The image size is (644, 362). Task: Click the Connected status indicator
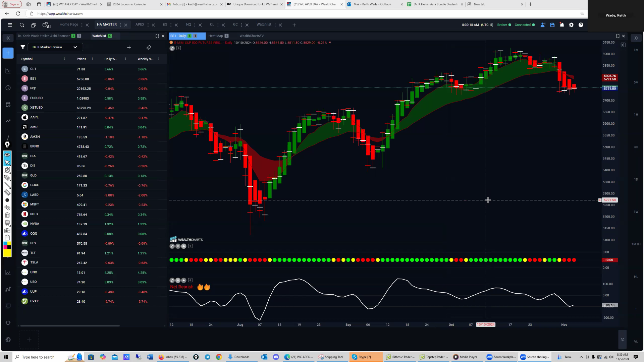pyautogui.click(x=525, y=25)
